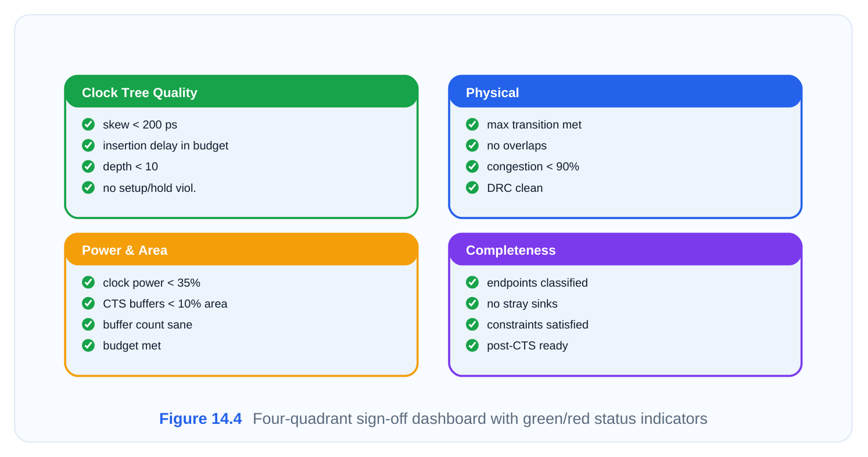Click the 'buffer count sane' item text

[148, 324]
